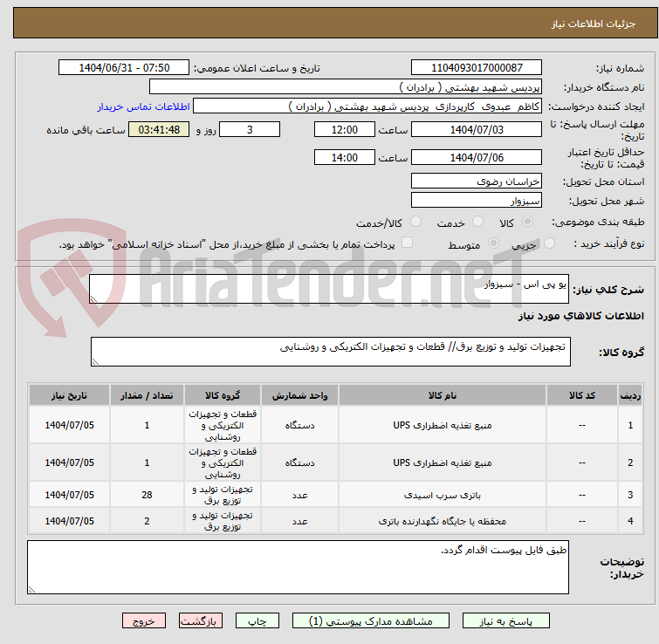Select the کالا/خدمت radio button
This screenshot has height=644, width=659.
(415, 222)
